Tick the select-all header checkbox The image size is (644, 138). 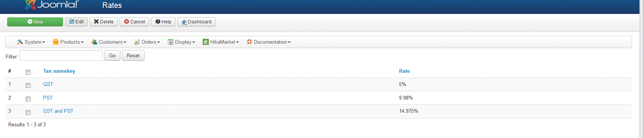pyautogui.click(x=28, y=72)
